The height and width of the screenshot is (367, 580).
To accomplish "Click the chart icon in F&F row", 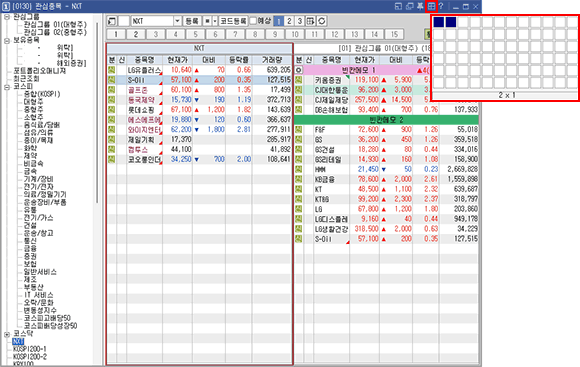I will tap(299, 129).
